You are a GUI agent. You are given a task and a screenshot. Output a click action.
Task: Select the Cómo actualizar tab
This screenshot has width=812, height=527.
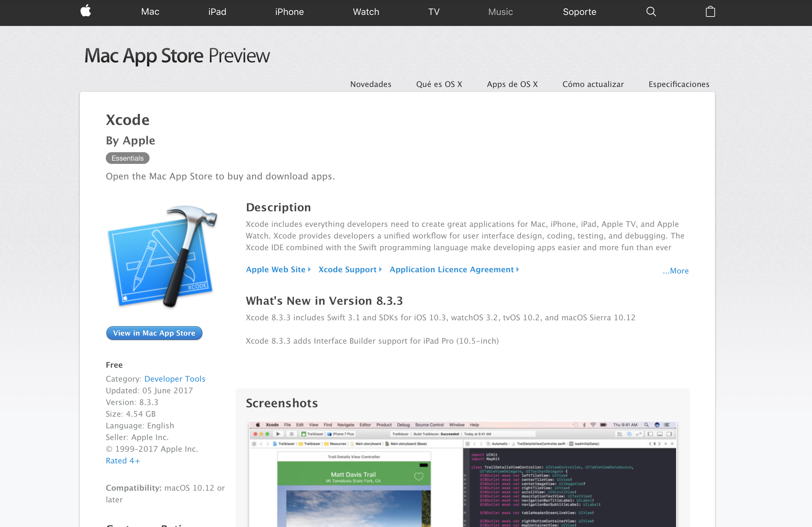(593, 84)
